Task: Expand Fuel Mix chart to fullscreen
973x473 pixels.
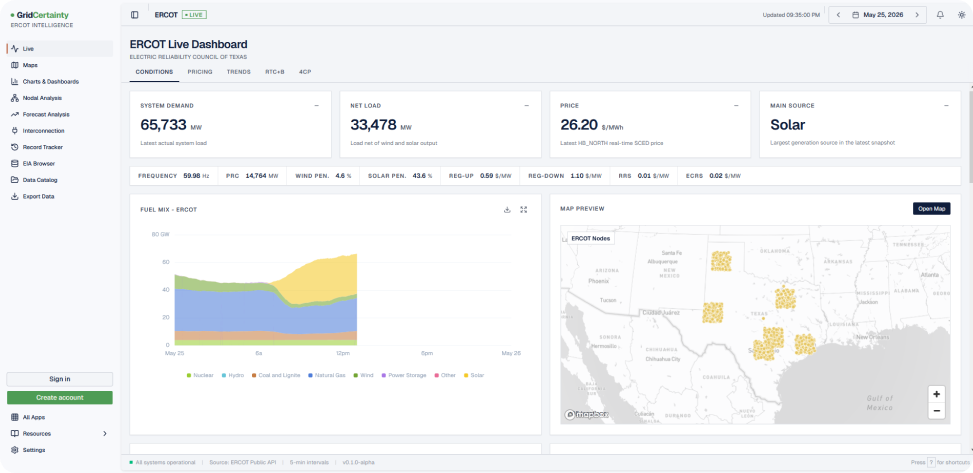Action: coord(524,210)
